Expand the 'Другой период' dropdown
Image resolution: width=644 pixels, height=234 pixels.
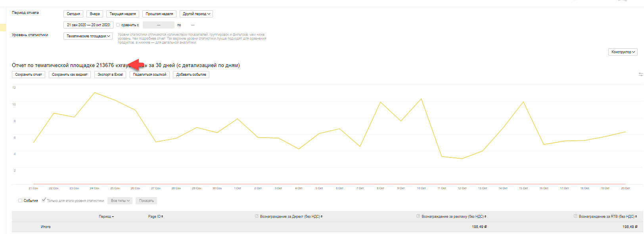(196, 14)
